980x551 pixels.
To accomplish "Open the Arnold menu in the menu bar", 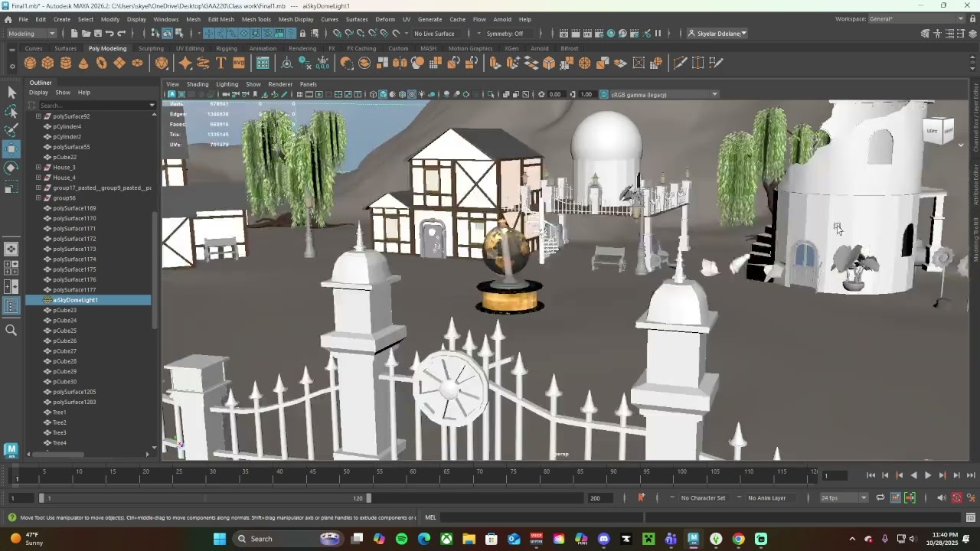I will point(502,19).
